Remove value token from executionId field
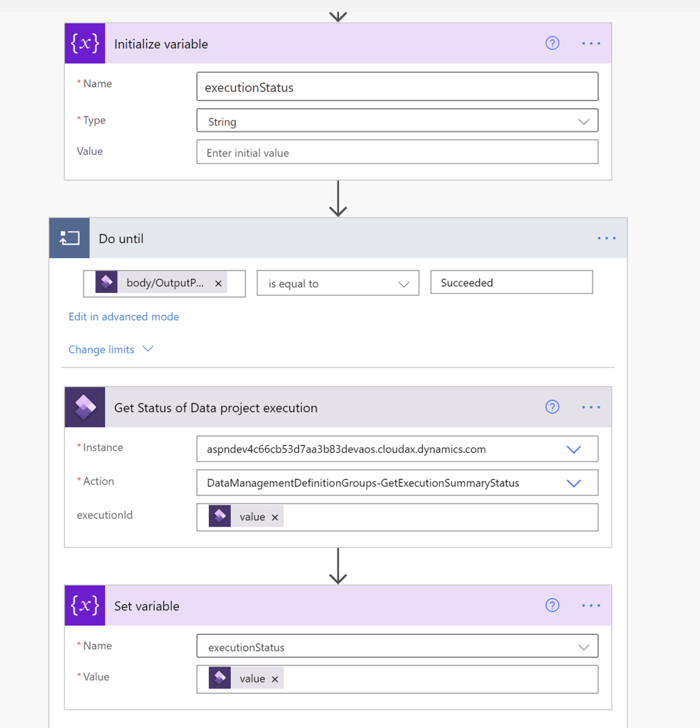 coord(275,518)
